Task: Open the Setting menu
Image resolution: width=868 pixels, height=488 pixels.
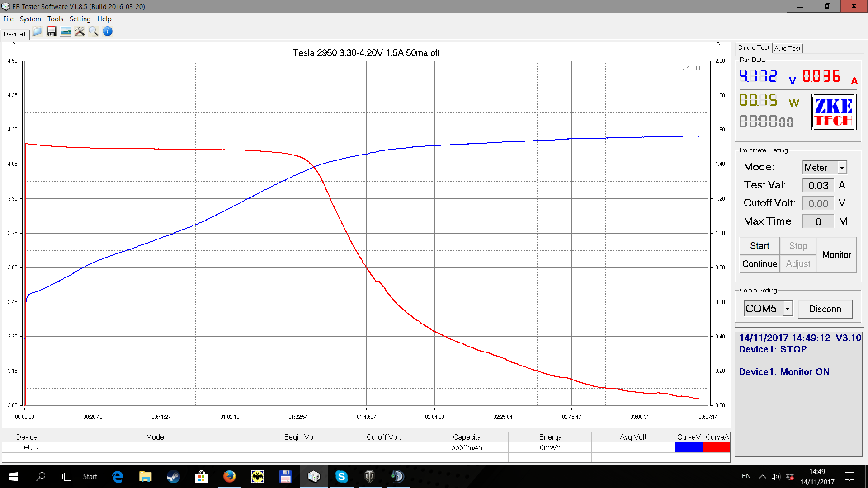Action: click(x=80, y=19)
